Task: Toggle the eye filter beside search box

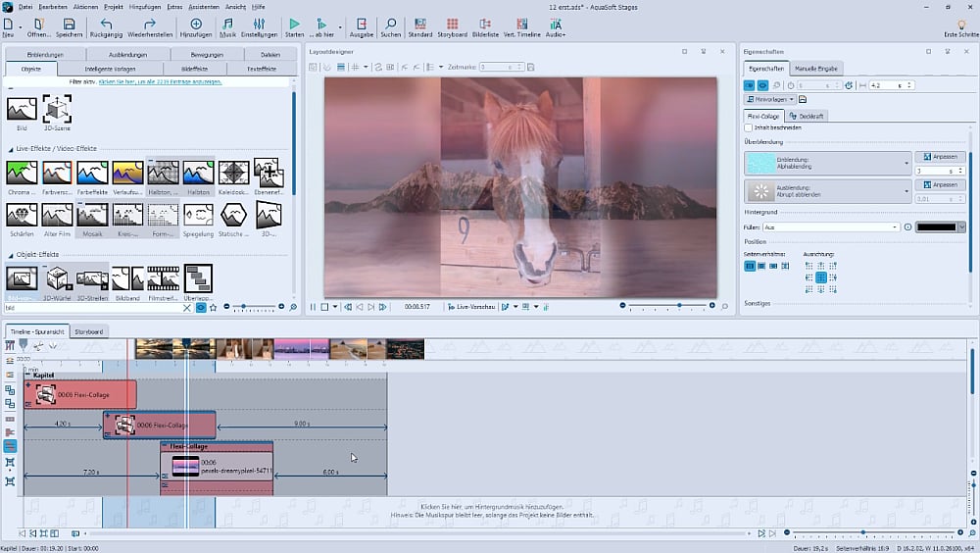Action: coord(200,307)
